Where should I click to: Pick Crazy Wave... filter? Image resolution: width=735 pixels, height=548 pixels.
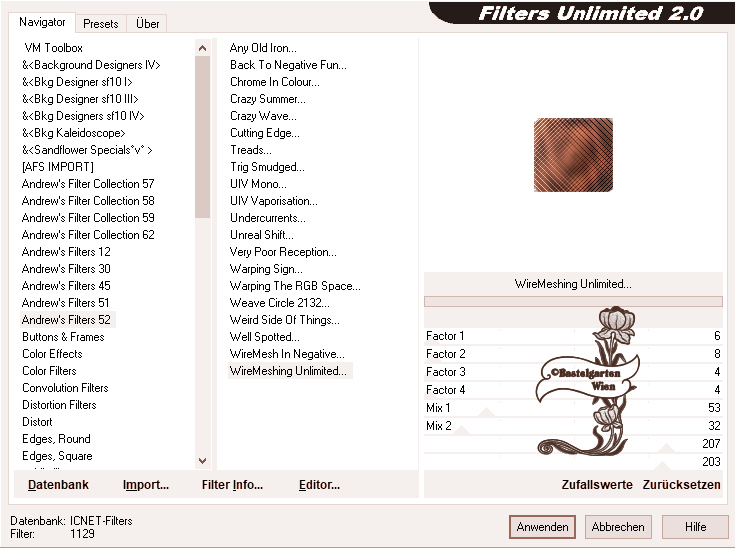(263, 116)
